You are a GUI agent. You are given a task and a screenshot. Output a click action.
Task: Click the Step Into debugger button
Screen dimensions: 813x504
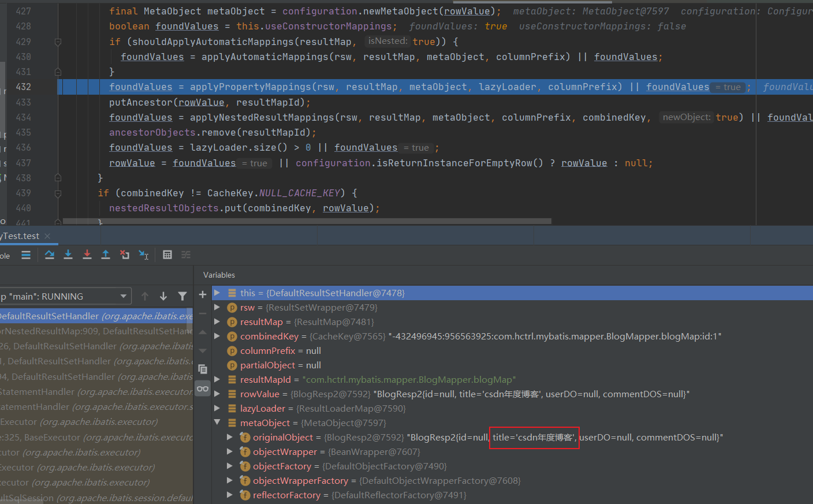click(x=68, y=255)
